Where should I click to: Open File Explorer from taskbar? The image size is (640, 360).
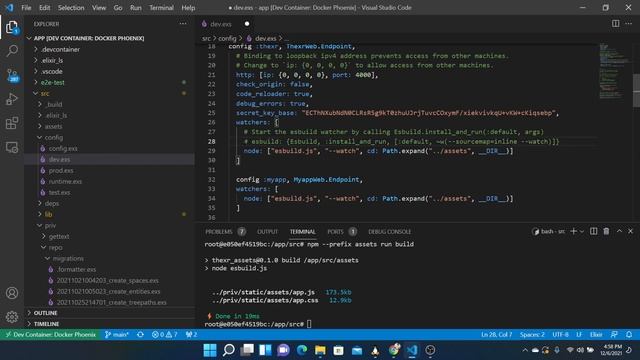(x=320, y=350)
